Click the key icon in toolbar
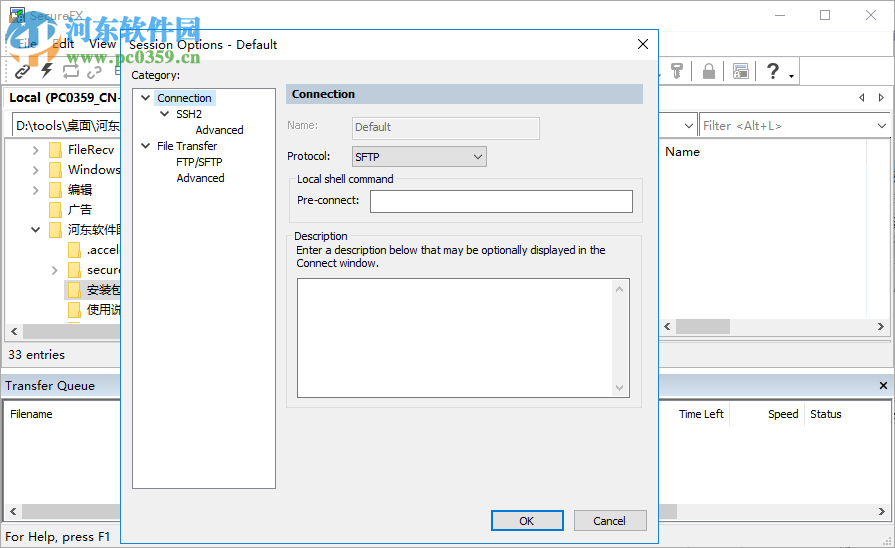This screenshot has height=548, width=895. pos(677,71)
